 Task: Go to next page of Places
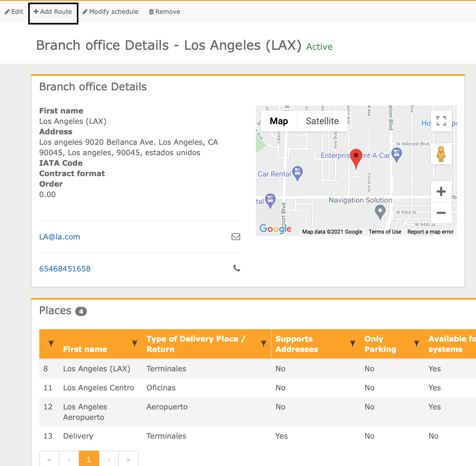109,460
